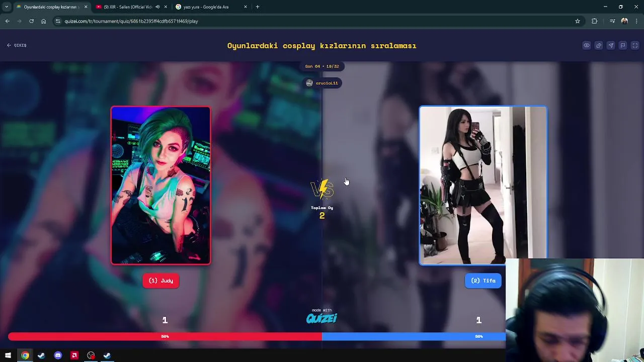This screenshot has height=362, width=644.
Task: Open the first Steam taskbar icon
Action: [41, 355]
